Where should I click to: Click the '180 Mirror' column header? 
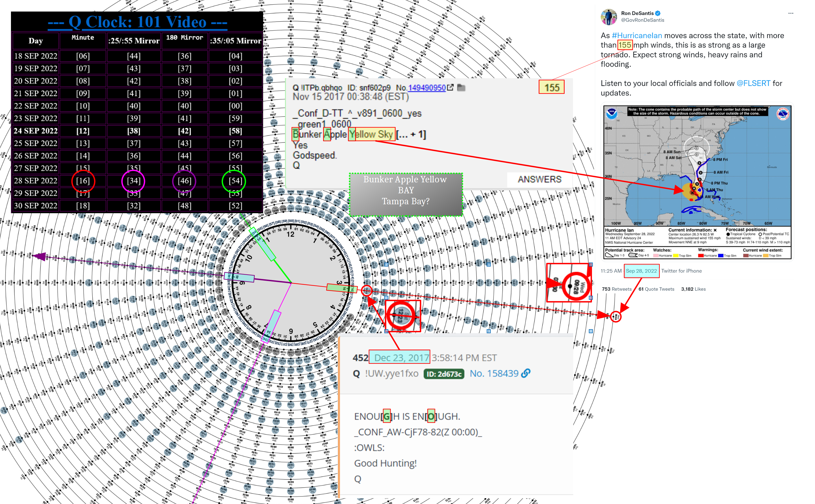[184, 41]
